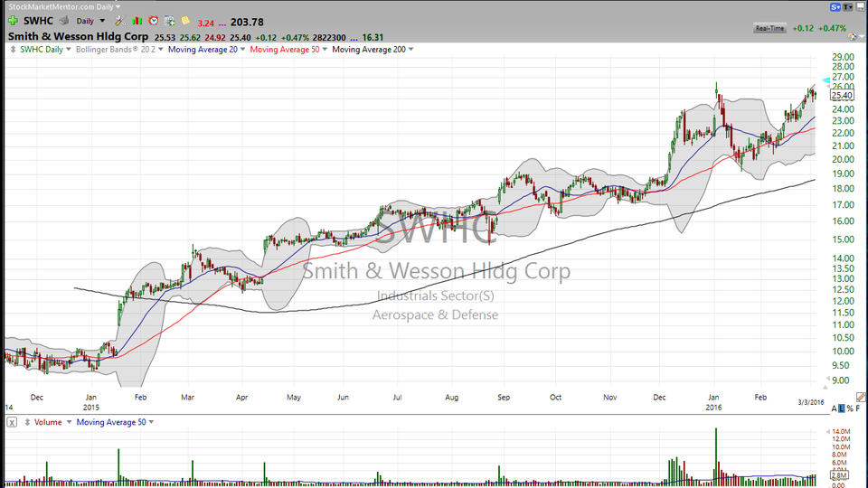The width and height of the screenshot is (868, 488).
Task: Click the SWHC ticker symbol
Action: click(x=38, y=21)
